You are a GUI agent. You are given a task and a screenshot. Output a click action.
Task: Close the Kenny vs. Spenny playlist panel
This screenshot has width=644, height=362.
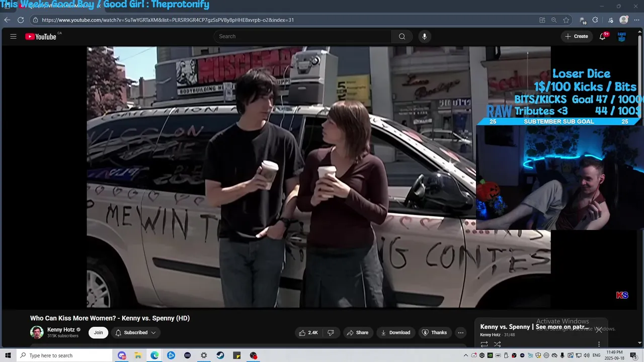click(599, 330)
